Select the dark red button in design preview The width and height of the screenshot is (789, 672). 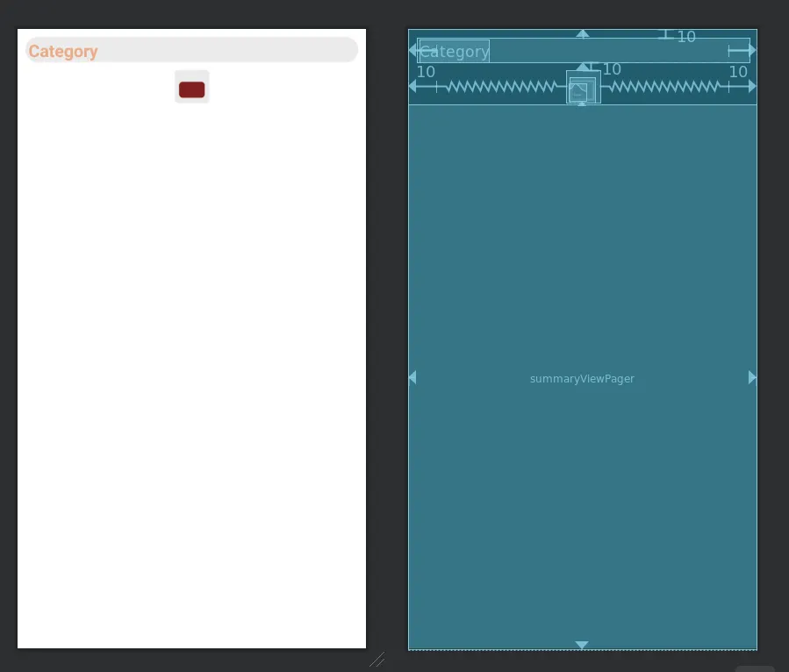(x=191, y=89)
